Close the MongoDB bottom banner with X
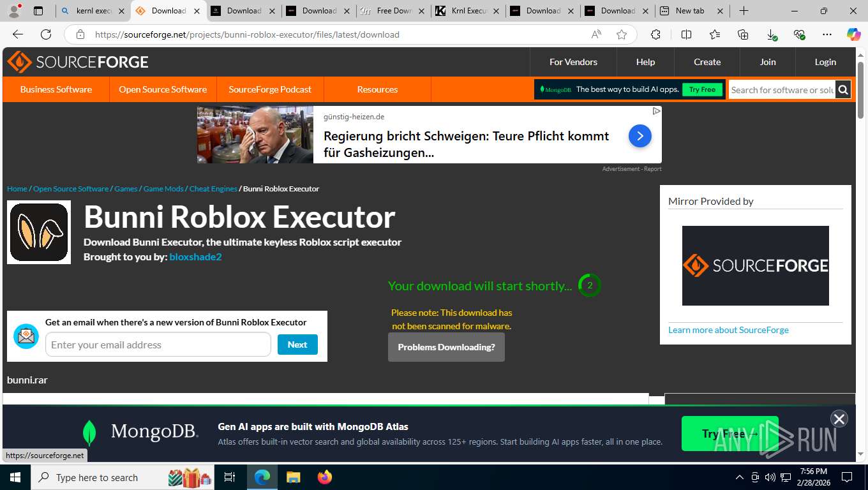868x490 pixels. [839, 419]
